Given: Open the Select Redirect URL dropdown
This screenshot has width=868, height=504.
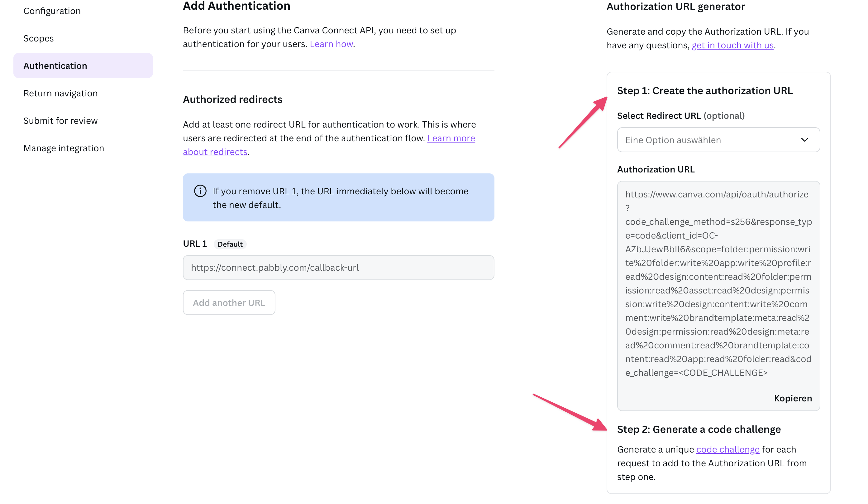Looking at the screenshot, I should (x=718, y=140).
